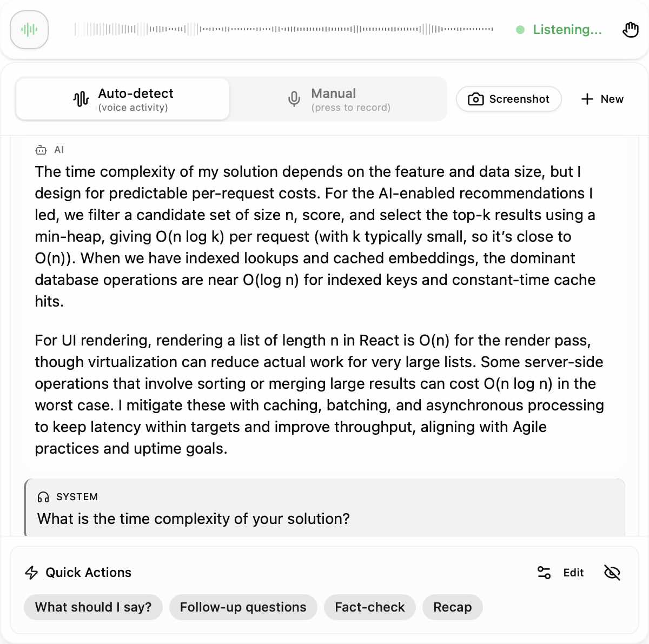649x644 pixels.
Task: Click the waveform input icon at top left
Action: click(29, 30)
